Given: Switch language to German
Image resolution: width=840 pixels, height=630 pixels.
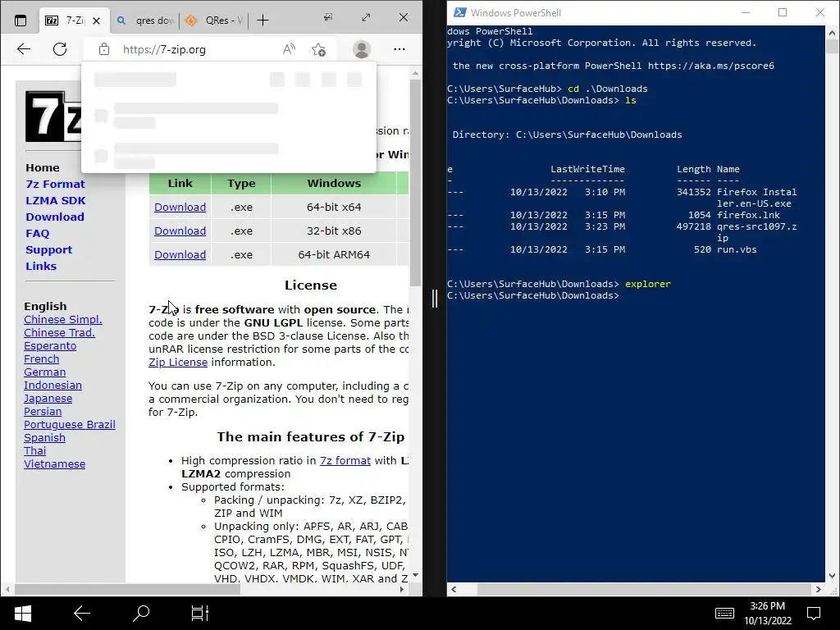Looking at the screenshot, I should point(44,372).
